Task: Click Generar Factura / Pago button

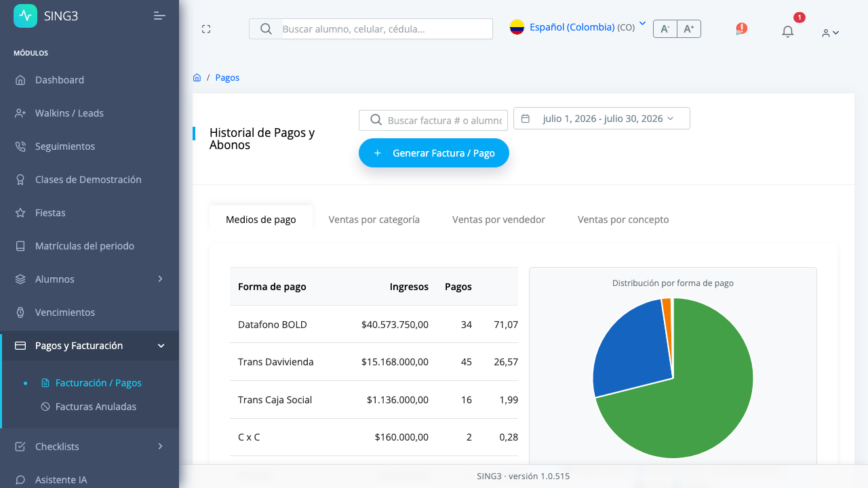Action: pos(434,153)
